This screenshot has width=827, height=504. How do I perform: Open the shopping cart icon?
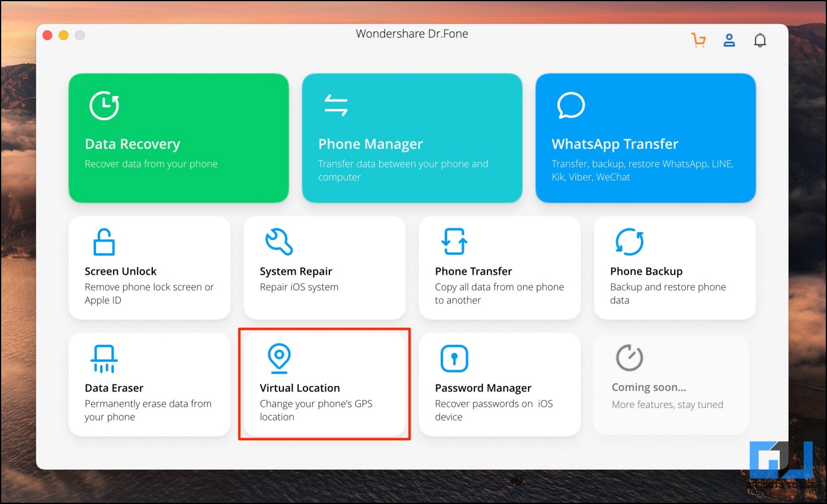[698, 40]
